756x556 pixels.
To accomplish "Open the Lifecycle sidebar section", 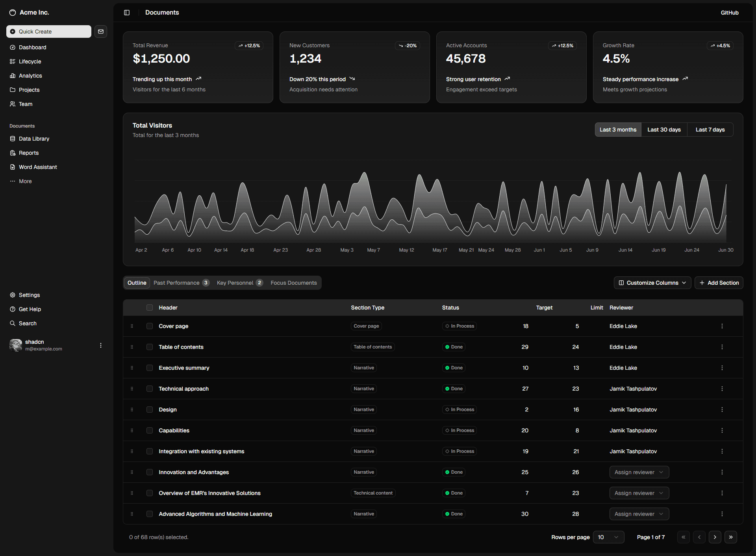I will pos(30,61).
